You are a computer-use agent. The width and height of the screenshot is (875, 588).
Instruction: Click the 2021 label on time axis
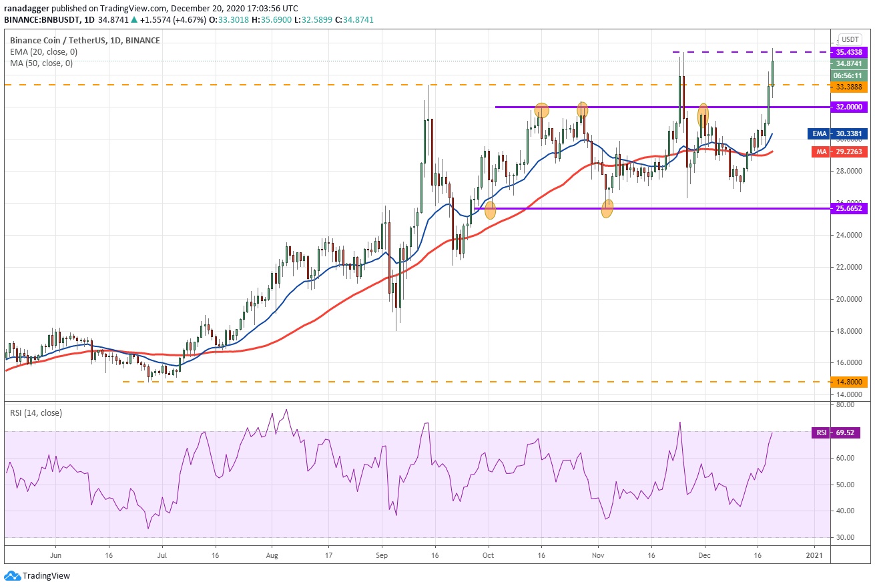pyautogui.click(x=814, y=555)
